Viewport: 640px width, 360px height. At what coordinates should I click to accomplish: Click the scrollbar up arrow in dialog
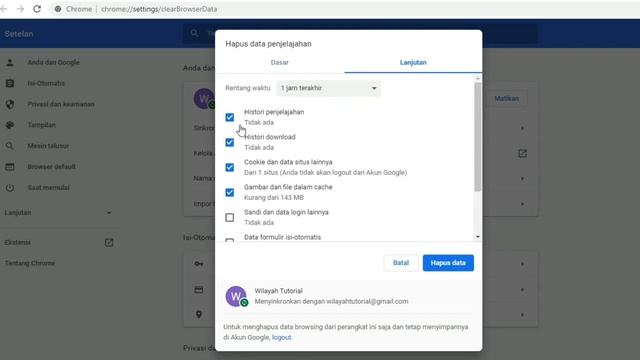click(478, 78)
